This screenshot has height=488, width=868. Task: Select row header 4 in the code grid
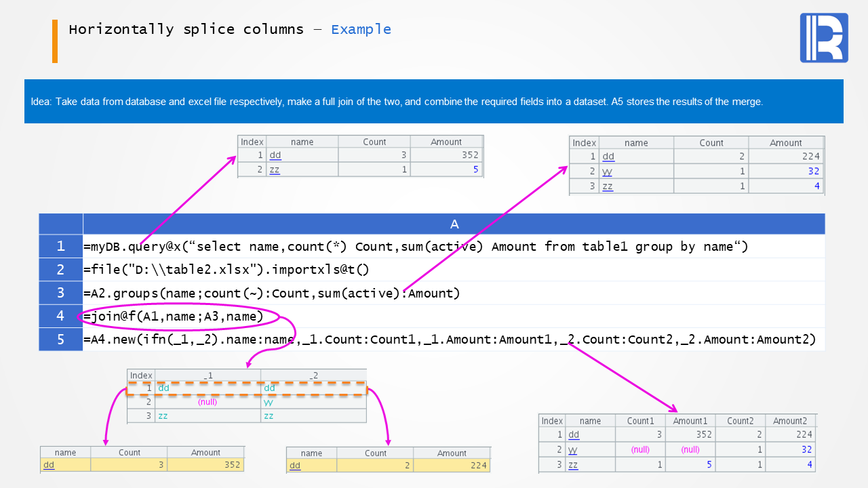click(x=60, y=316)
